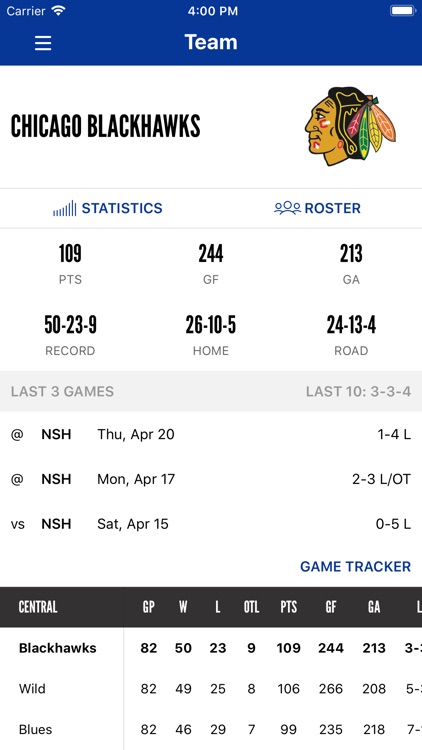Tap the roster people icon

[x=287, y=208]
